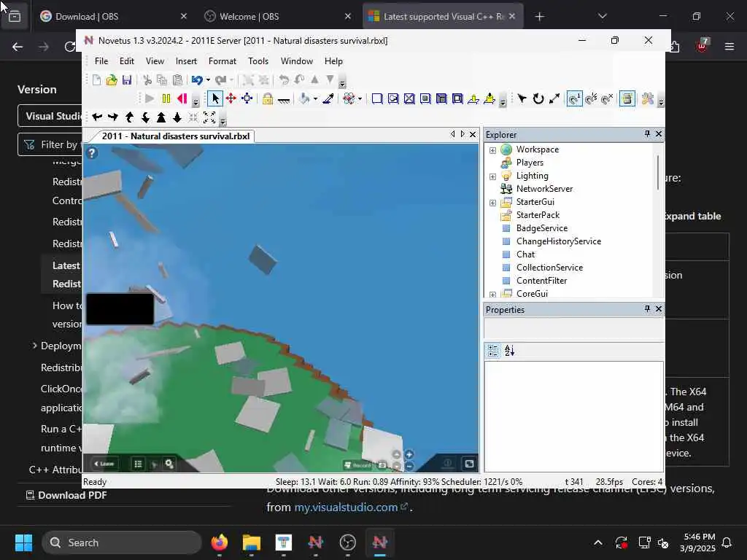Select the black drag arrow tool
Viewport: 747px width, 560px height.
click(522, 98)
